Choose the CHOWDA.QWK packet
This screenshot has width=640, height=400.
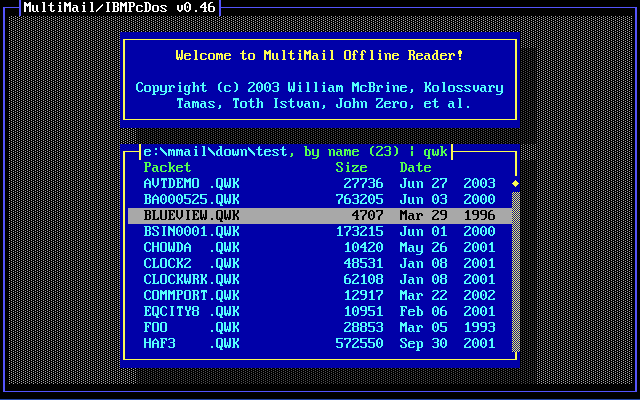[192, 248]
